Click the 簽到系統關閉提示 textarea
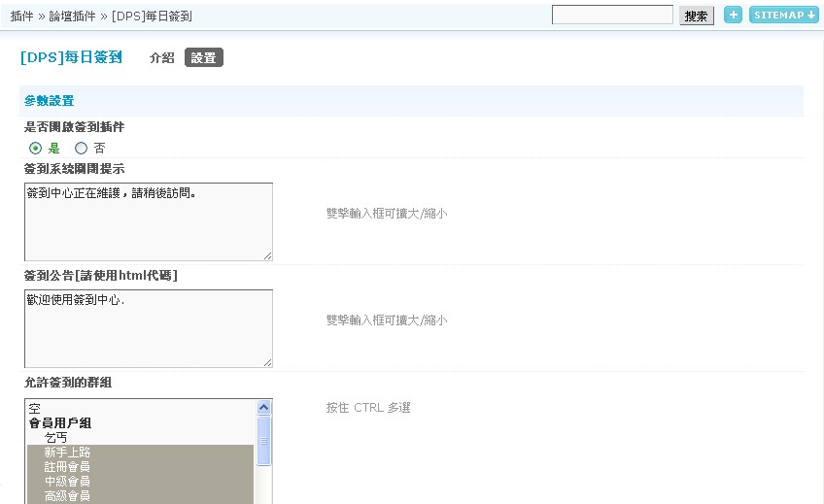 [x=149, y=221]
